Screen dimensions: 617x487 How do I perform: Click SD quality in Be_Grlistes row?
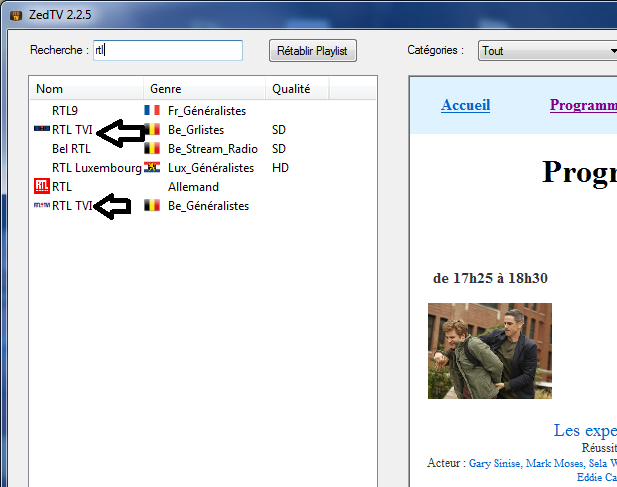(279, 130)
